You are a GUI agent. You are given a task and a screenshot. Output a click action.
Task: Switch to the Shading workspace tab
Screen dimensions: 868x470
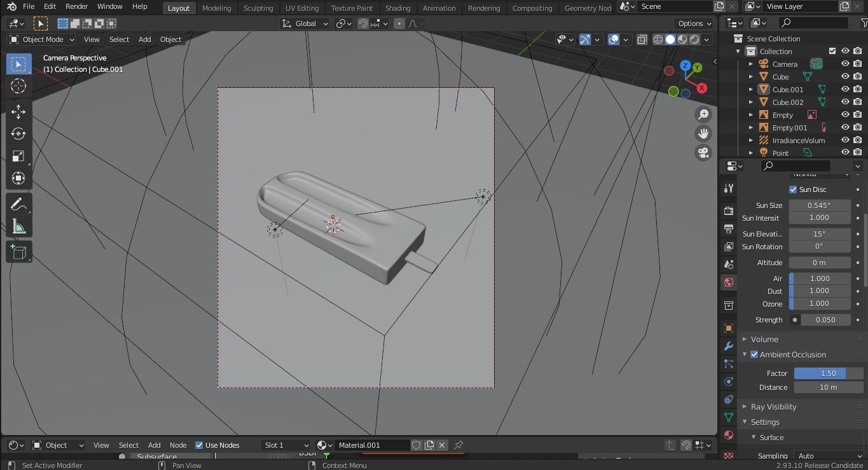pyautogui.click(x=397, y=8)
